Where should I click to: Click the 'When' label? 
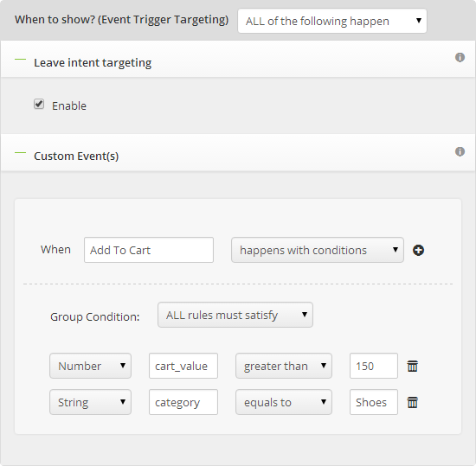(55, 250)
